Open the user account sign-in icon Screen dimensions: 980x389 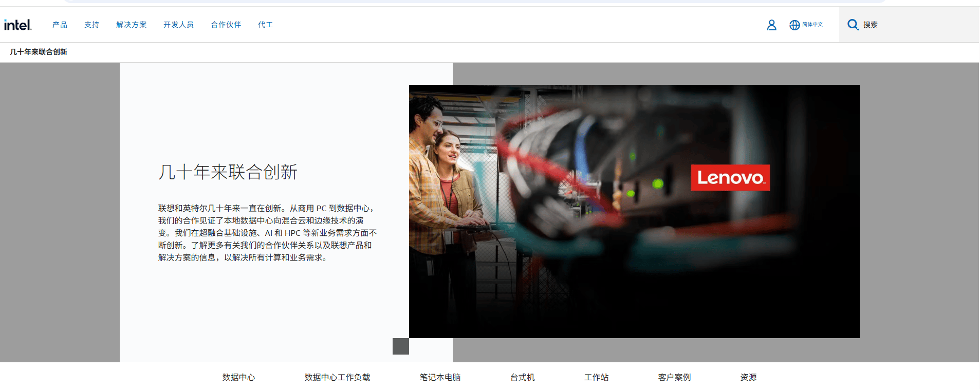tap(771, 25)
